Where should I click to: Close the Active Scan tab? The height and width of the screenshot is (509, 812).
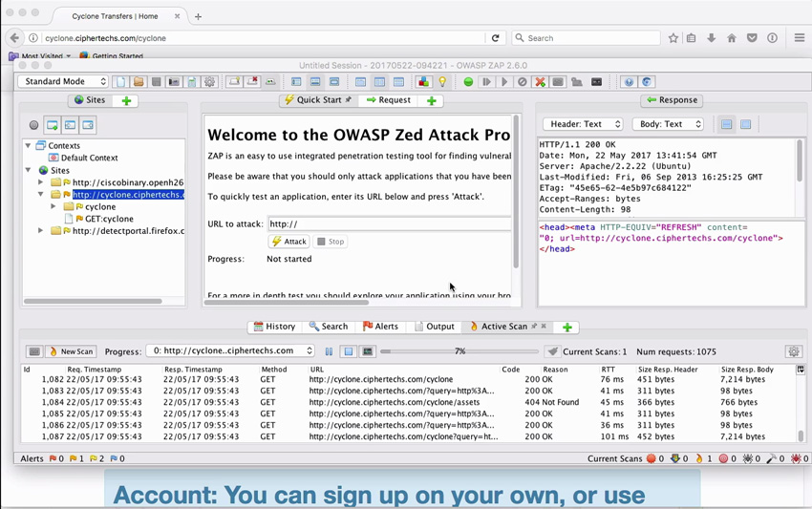pyautogui.click(x=544, y=327)
